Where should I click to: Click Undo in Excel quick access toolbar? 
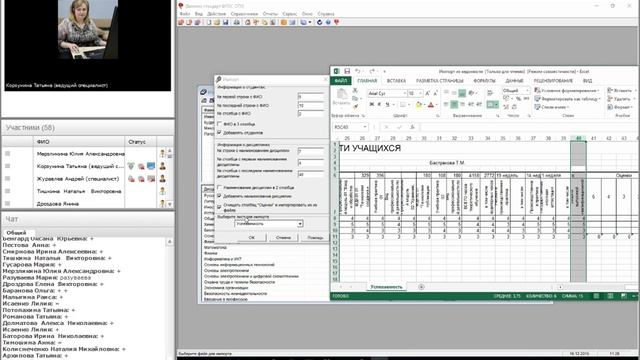click(358, 71)
